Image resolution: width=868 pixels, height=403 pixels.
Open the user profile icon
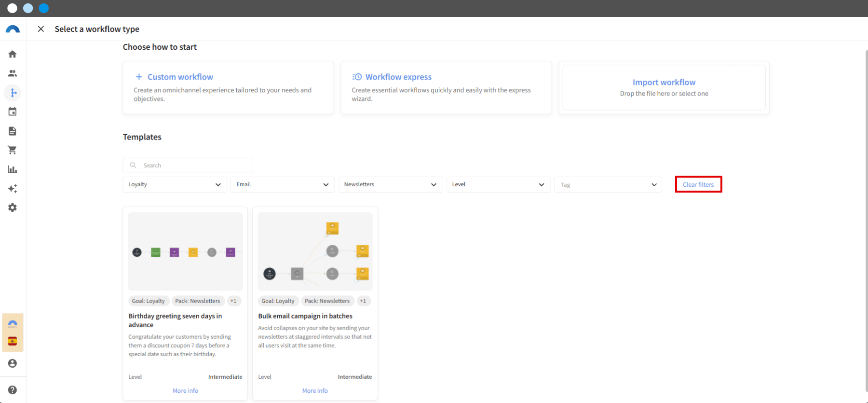tap(13, 363)
